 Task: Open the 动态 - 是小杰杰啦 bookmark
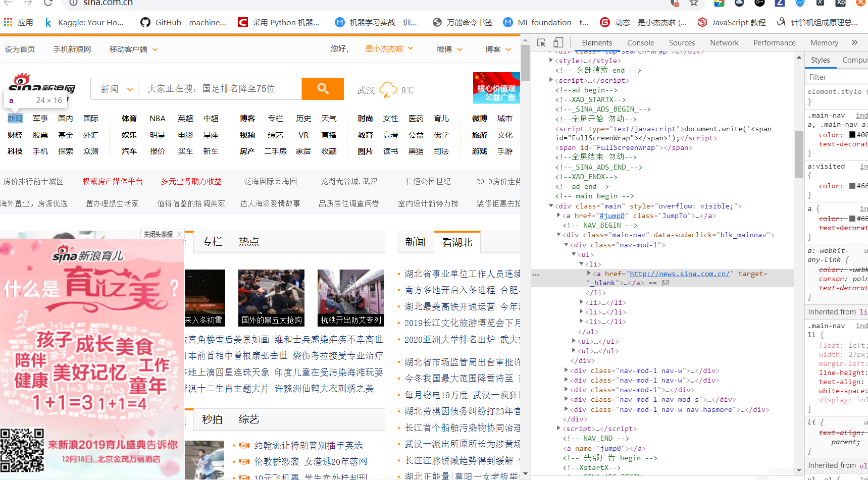tap(643, 22)
